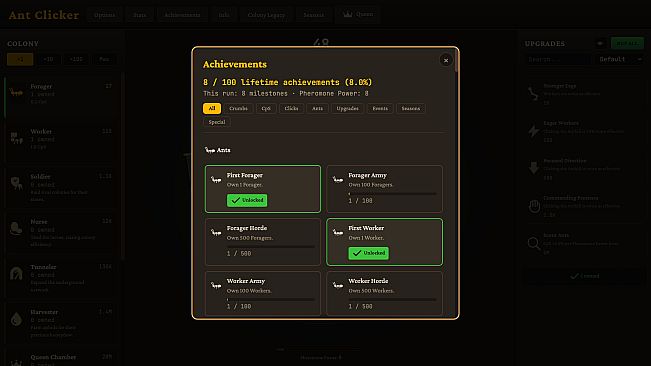
Task: Set buy quantity to x100 in Colony panel
Action: (76, 59)
